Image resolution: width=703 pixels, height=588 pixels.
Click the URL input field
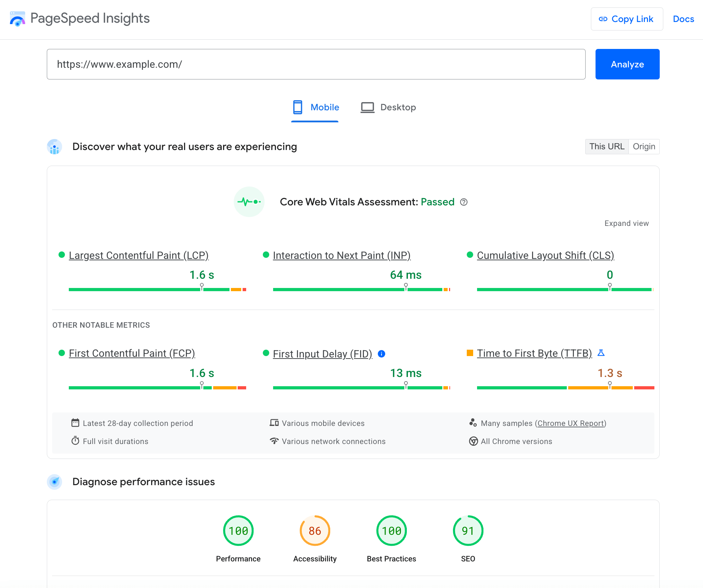(316, 63)
